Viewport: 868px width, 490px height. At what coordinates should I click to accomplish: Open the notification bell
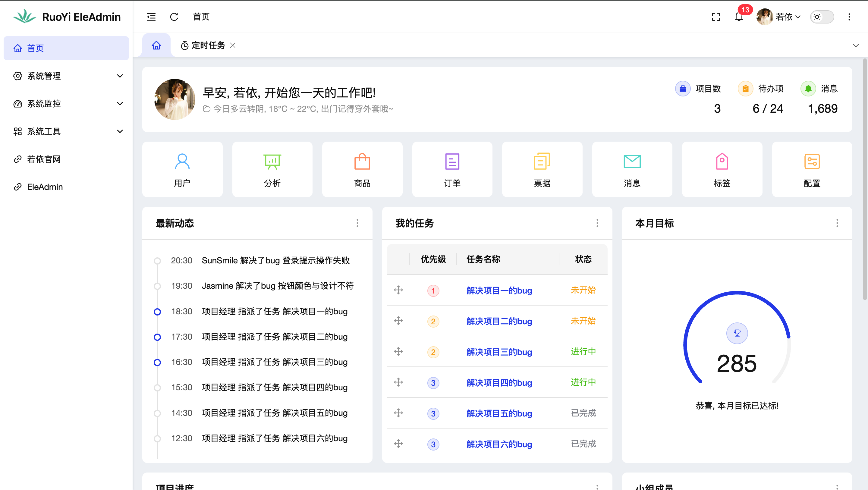(x=739, y=17)
